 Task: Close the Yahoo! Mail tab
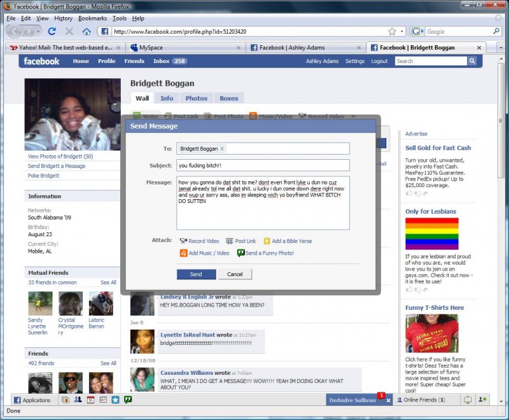tap(118, 48)
